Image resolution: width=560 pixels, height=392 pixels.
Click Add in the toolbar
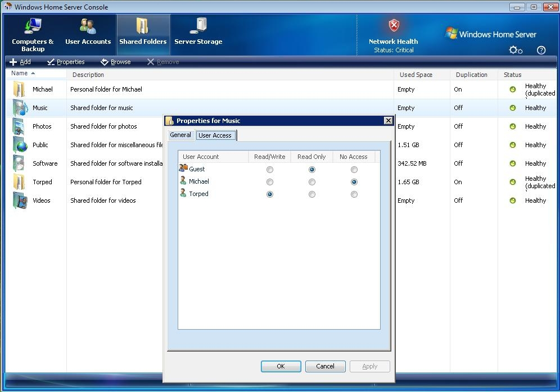coord(21,62)
